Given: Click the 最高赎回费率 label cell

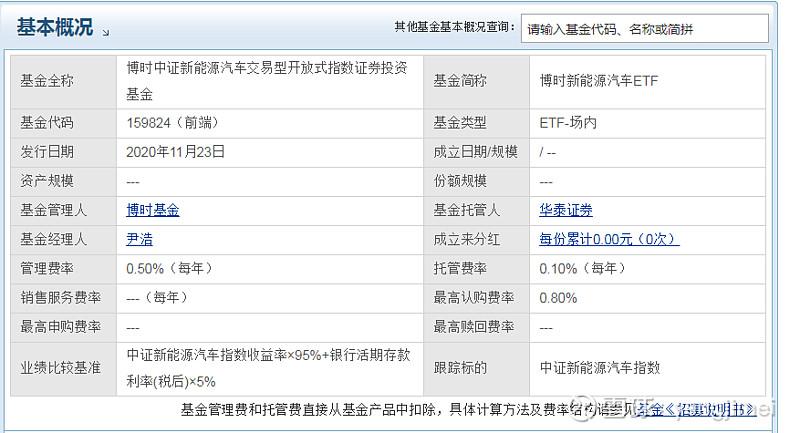Looking at the screenshot, I should (x=477, y=327).
